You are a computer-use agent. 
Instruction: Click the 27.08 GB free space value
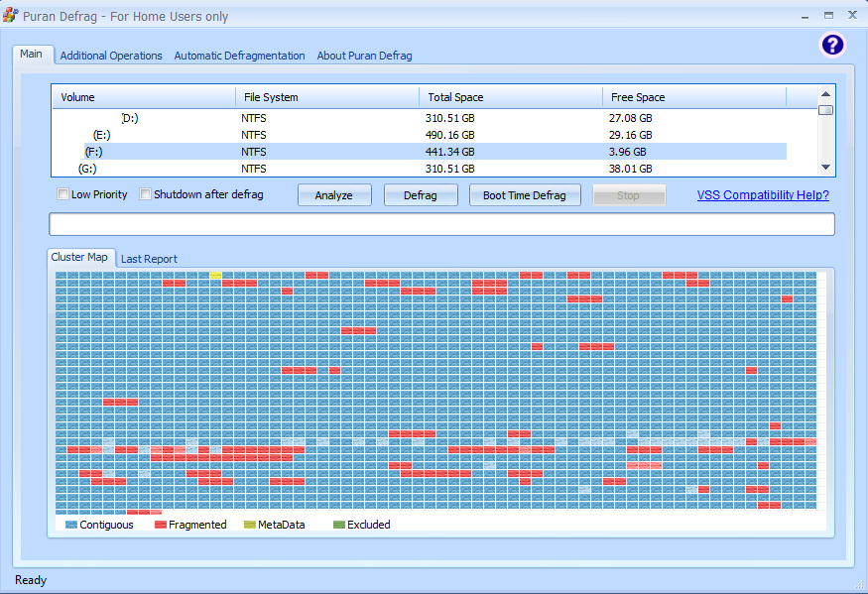tap(631, 118)
